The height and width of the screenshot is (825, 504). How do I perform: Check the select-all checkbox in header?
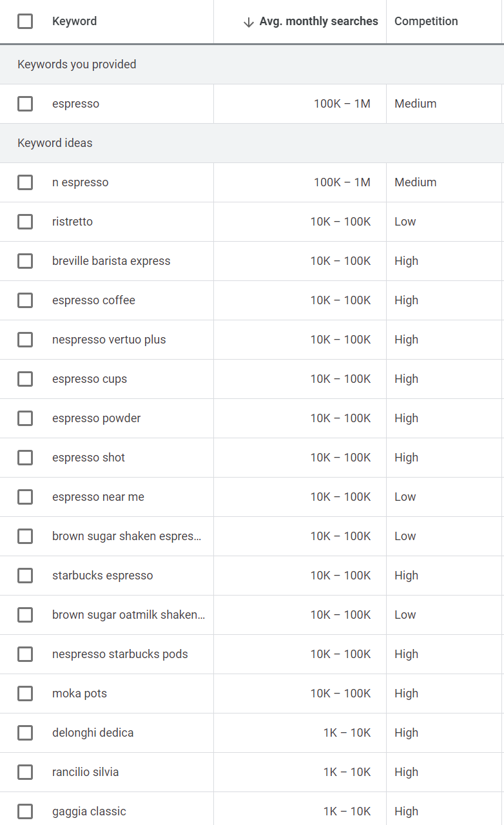coord(25,21)
